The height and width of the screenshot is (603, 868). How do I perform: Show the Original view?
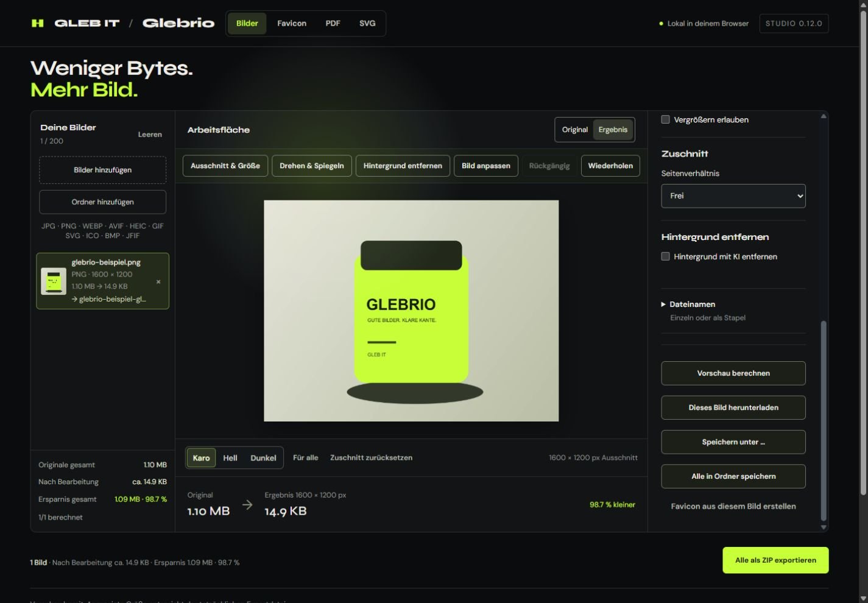574,130
